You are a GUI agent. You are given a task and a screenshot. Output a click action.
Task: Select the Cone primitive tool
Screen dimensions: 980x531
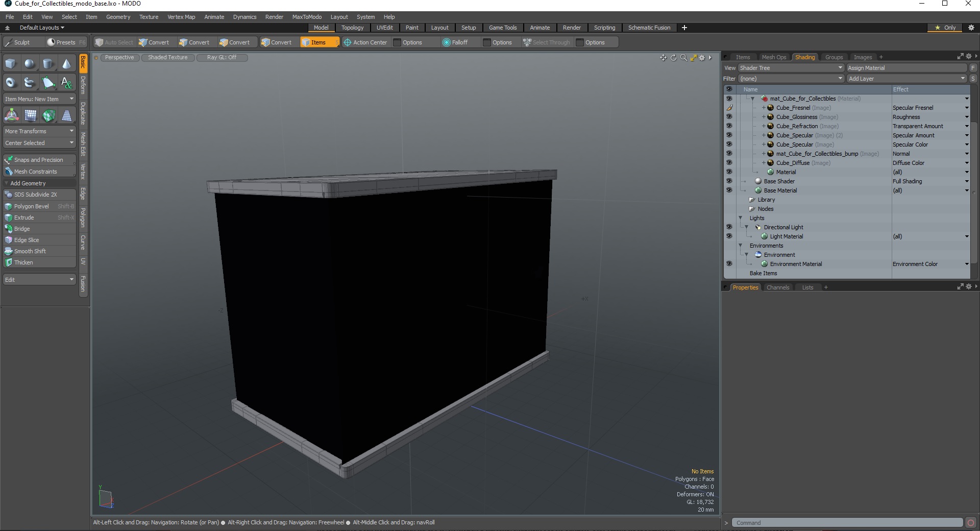click(66, 64)
